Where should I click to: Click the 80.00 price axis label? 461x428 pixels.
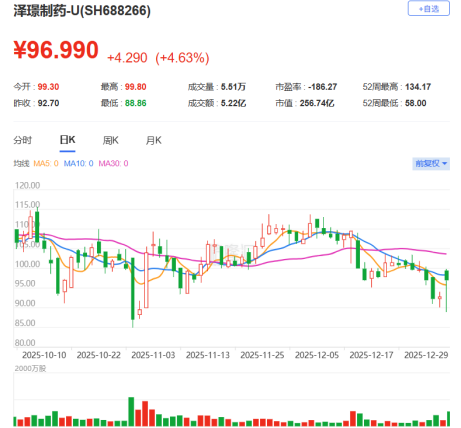(x=25, y=343)
